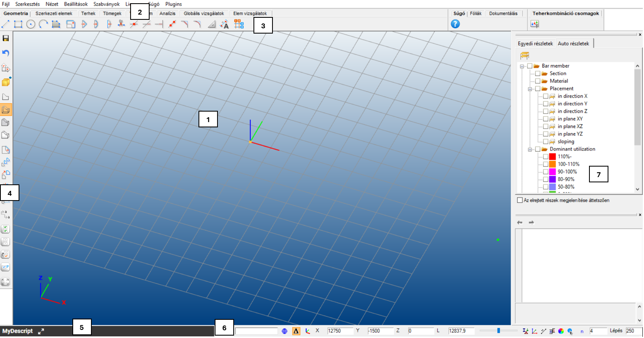Click the zoom to fit icon in left toolbar
Image resolution: width=644 pixels, height=338 pixels.
[x=5, y=282]
